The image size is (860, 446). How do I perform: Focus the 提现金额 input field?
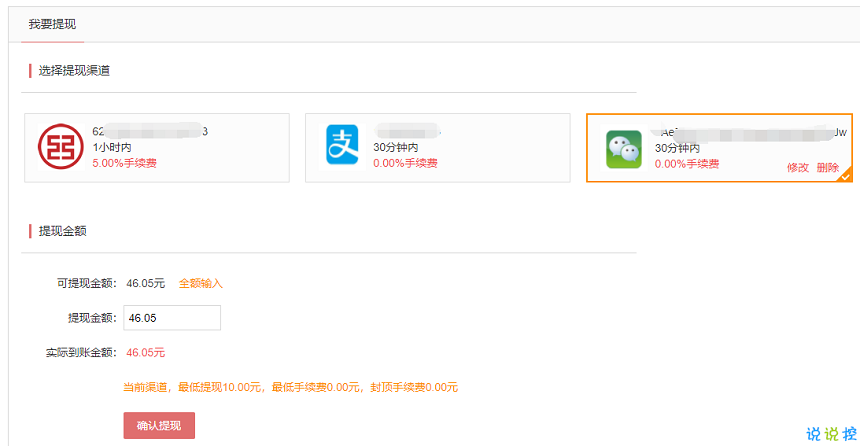point(172,318)
